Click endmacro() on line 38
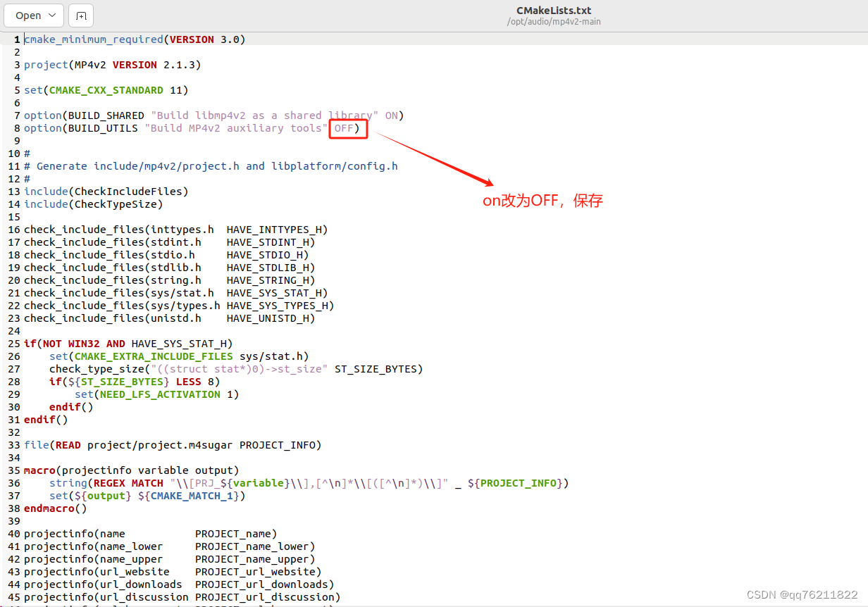Image resolution: width=868 pixels, height=607 pixels. point(55,508)
